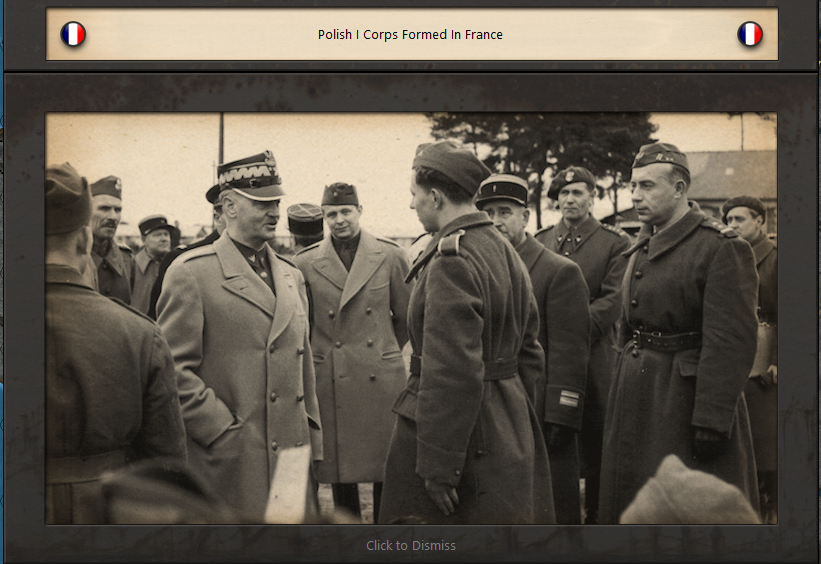This screenshot has height=564, width=821.
Task: Click the French flag icon left of the title
Action: click(x=73, y=34)
